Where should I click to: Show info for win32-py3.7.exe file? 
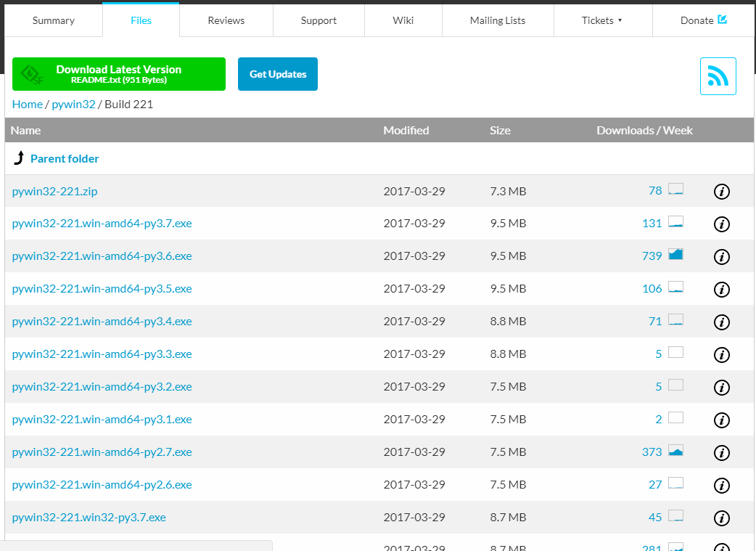(x=721, y=518)
